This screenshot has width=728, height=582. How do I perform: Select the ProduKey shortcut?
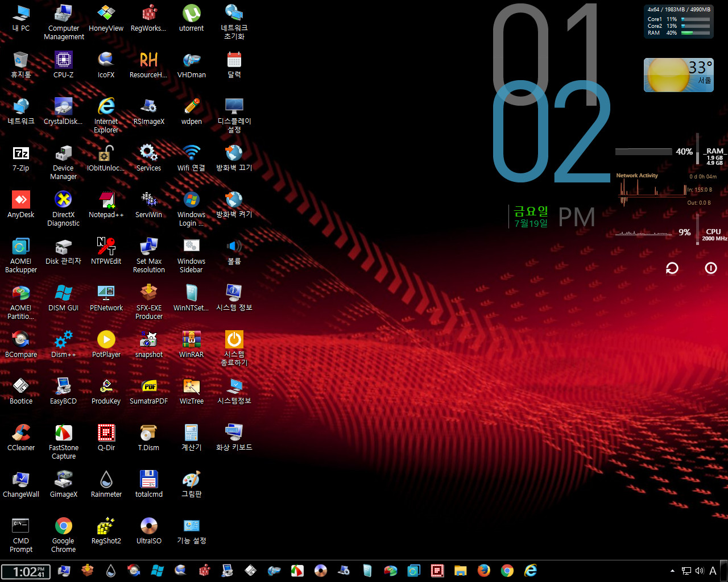click(x=106, y=391)
